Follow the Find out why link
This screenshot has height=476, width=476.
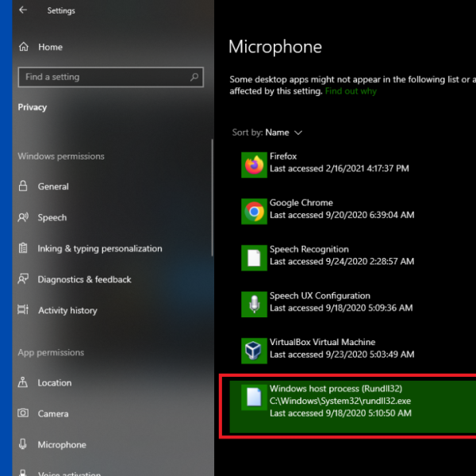coord(351,91)
